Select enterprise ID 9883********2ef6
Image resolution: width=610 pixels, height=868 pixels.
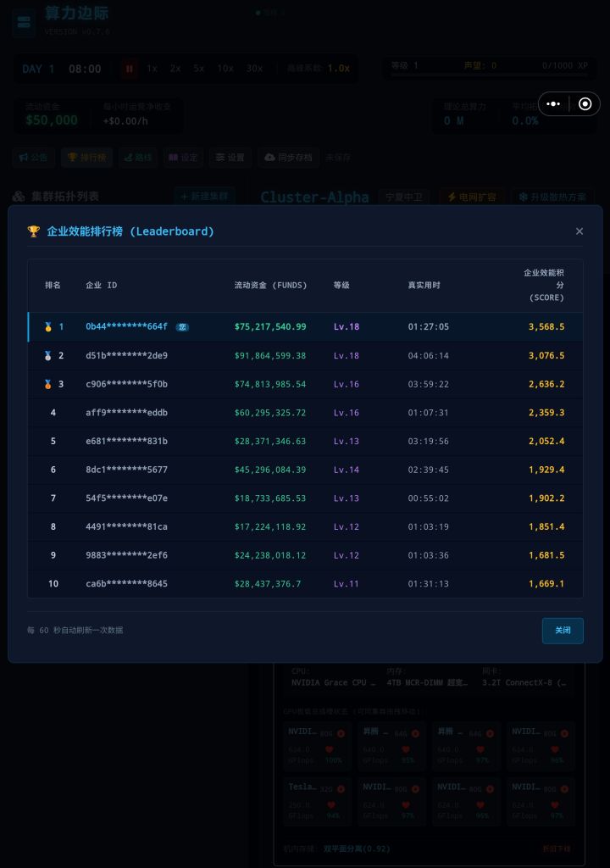pyautogui.click(x=126, y=555)
